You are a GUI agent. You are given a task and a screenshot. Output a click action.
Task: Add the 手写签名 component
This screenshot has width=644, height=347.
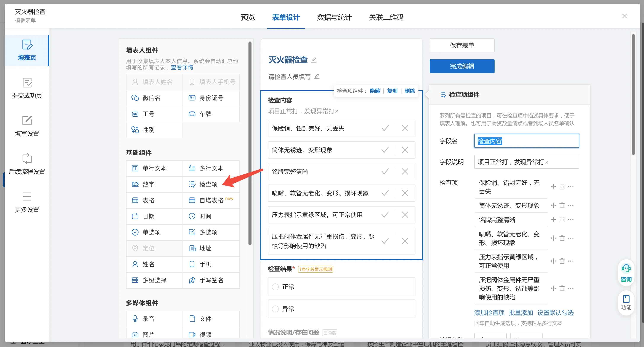211,280
